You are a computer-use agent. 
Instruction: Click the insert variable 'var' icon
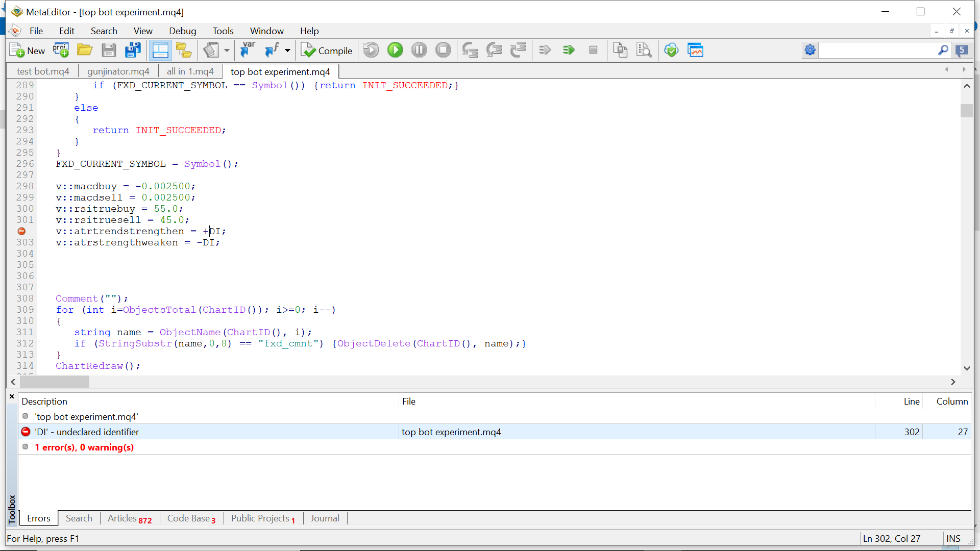point(248,51)
